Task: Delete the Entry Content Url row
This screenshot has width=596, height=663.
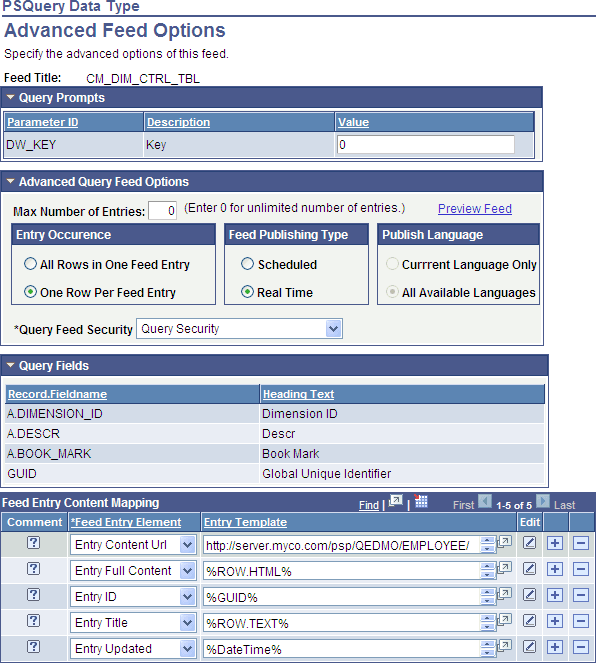Action: click(581, 543)
